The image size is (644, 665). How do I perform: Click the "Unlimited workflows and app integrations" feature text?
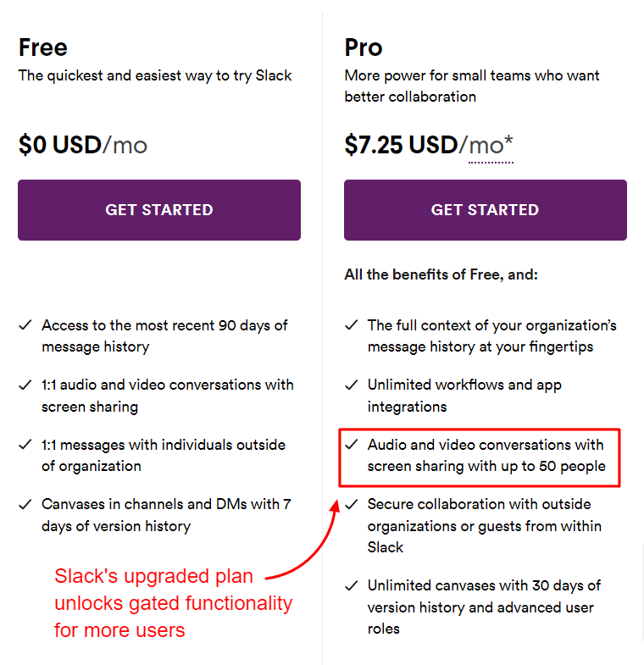(x=464, y=396)
